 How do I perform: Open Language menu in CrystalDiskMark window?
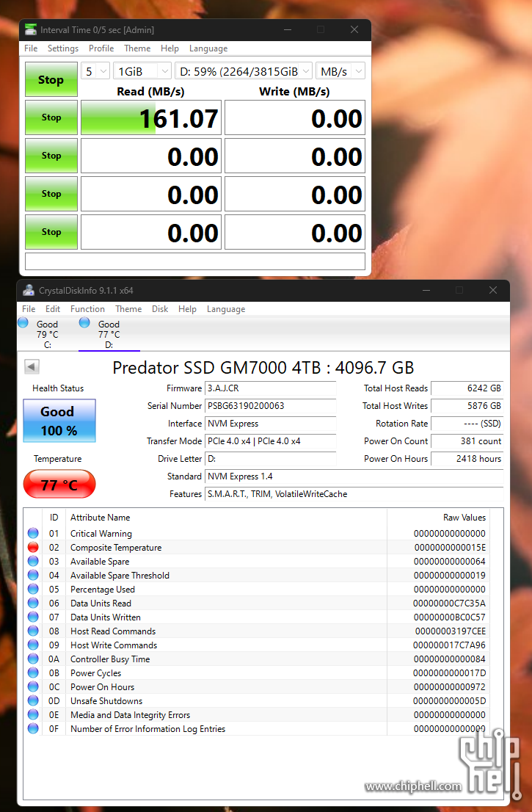click(208, 48)
